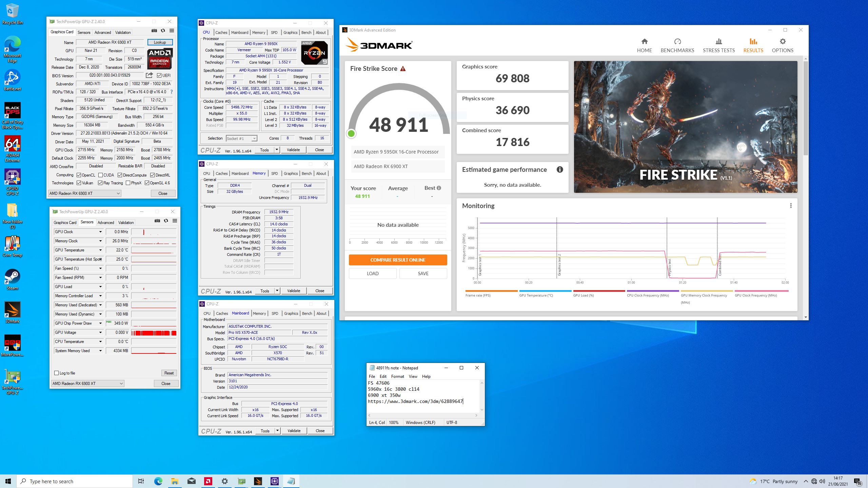The height and width of the screenshot is (488, 868).
Task: Click screenshot camera icon in GPU-Z Graphics Card window
Action: [x=154, y=30]
